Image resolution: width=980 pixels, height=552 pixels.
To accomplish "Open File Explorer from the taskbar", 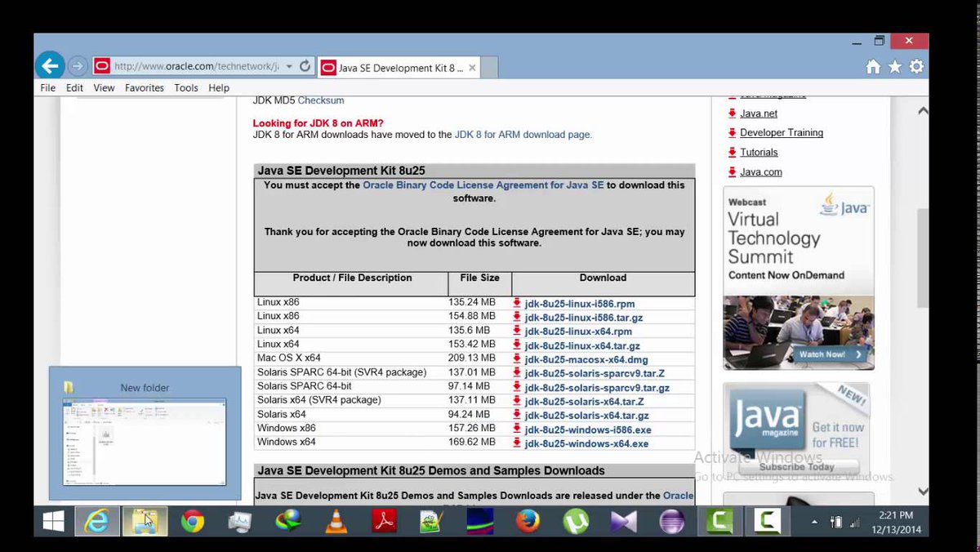I will [x=145, y=521].
